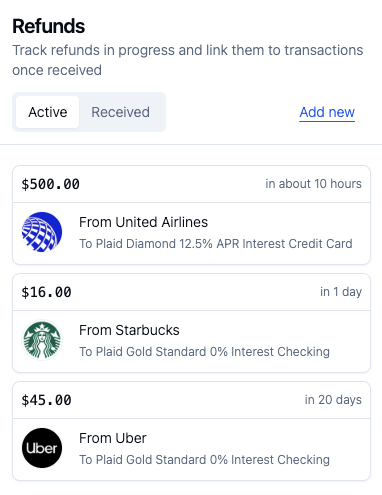
Task: Click Uber refund's Plaid Gold Standard Checking line
Action: pyautogui.click(x=204, y=460)
